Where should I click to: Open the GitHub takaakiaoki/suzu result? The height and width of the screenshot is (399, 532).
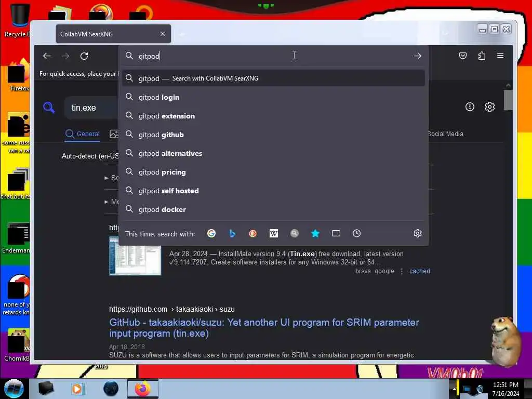pyautogui.click(x=264, y=328)
